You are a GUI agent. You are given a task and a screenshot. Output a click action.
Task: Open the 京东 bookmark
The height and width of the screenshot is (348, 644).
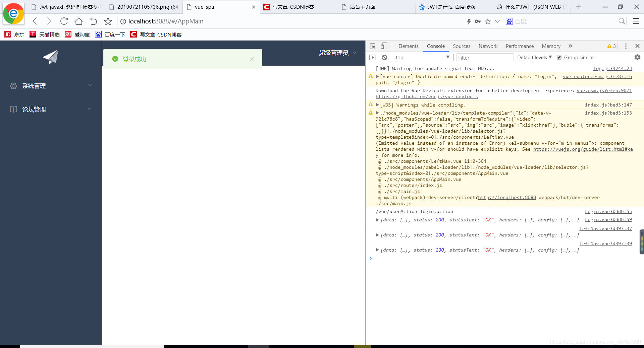click(14, 34)
